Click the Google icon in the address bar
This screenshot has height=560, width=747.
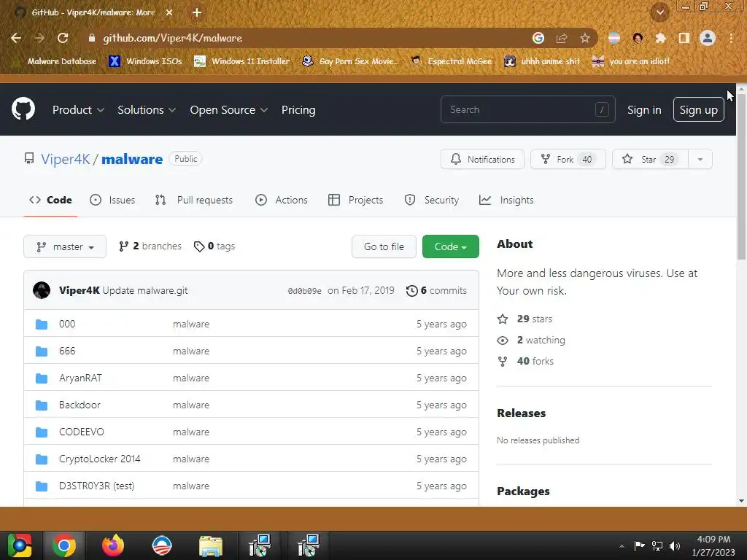(538, 38)
